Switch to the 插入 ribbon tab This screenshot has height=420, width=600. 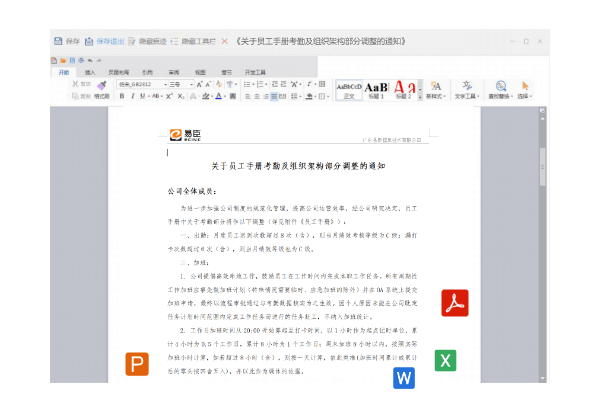(91, 73)
